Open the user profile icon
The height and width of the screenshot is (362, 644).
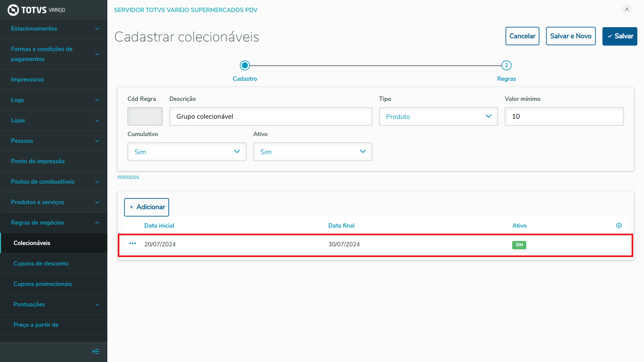pyautogui.click(x=627, y=10)
